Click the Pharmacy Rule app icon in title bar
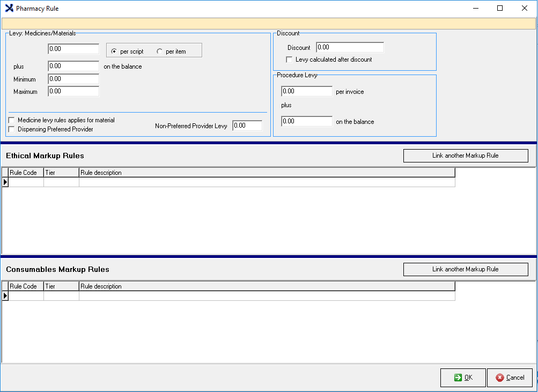 (x=9, y=9)
